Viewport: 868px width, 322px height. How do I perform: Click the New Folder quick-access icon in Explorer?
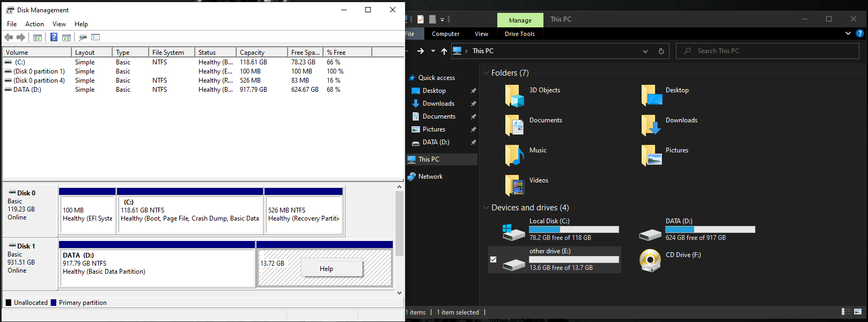[x=432, y=19]
